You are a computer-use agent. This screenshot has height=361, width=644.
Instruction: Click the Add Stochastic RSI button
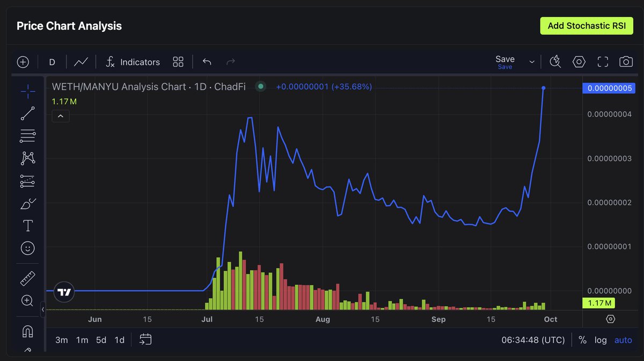coord(587,25)
